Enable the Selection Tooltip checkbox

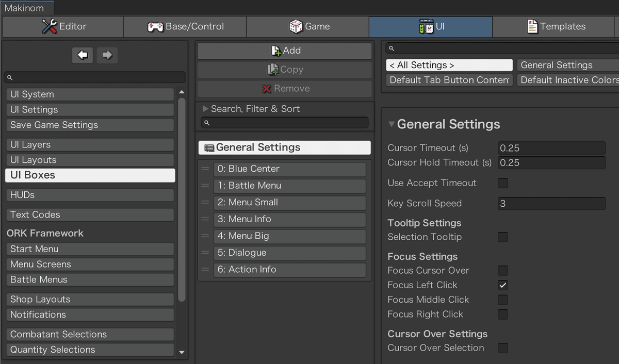click(503, 237)
